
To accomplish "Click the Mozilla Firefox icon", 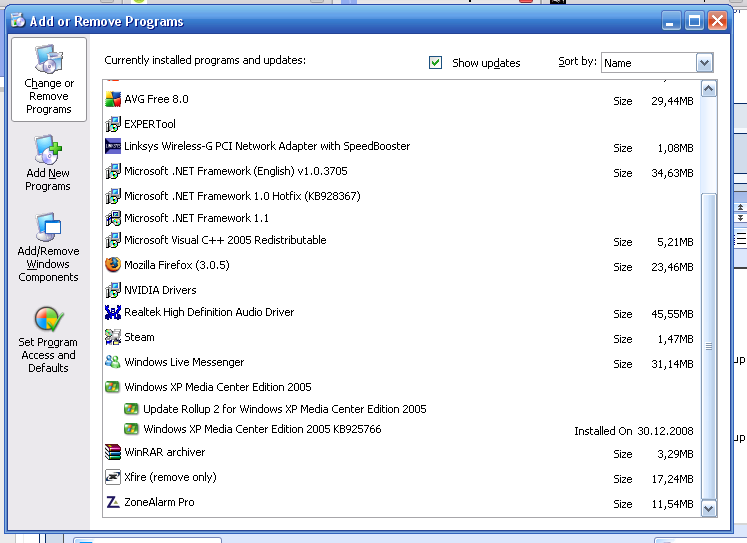I will click(x=113, y=265).
